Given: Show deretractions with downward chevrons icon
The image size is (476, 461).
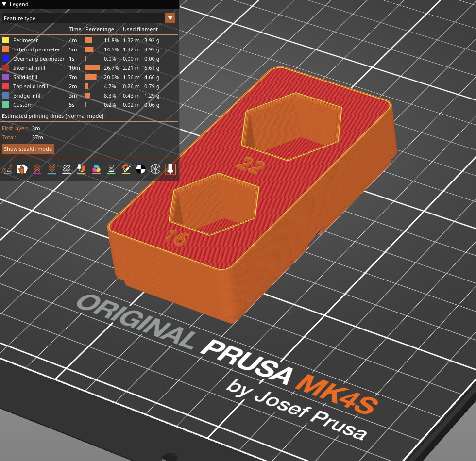Looking at the screenshot, I should [x=52, y=169].
